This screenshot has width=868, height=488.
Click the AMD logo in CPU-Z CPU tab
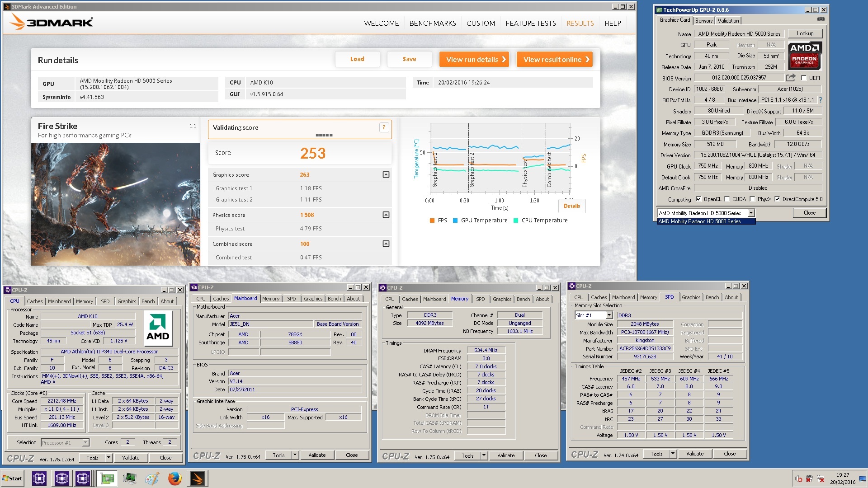click(x=158, y=328)
